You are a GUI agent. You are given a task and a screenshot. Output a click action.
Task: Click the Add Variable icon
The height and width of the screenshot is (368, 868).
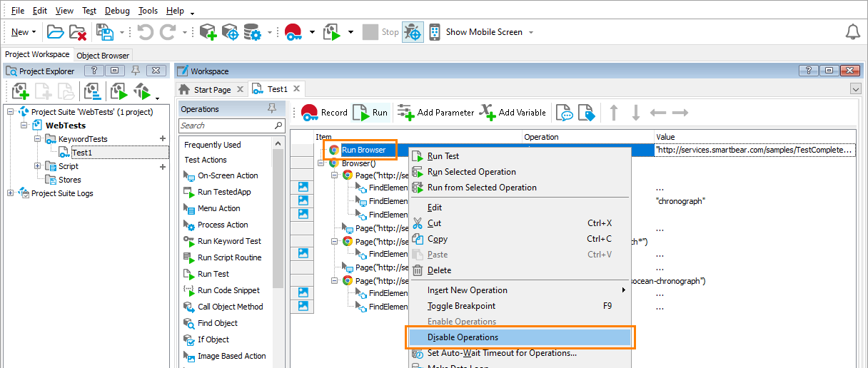tap(487, 113)
